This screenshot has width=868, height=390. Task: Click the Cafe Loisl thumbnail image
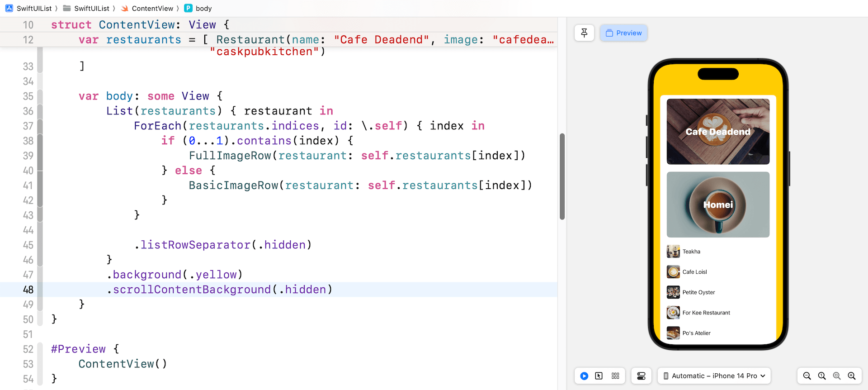click(673, 272)
